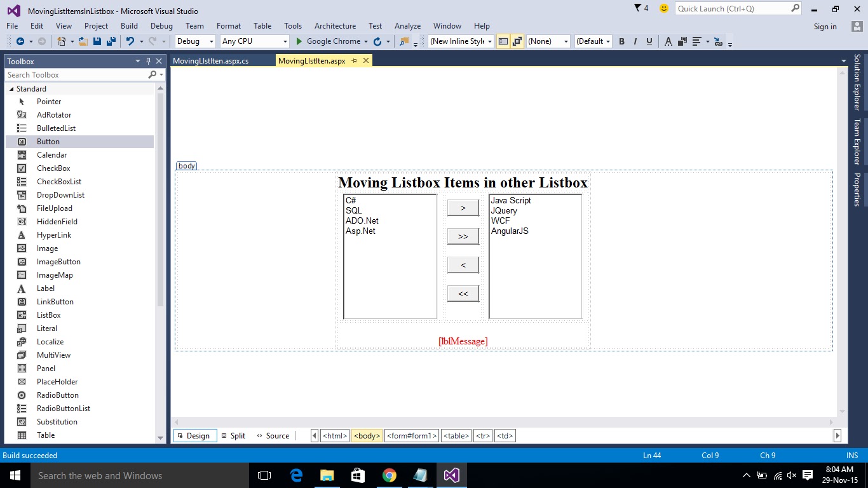868x488 pixels.
Task: Select the form#form1 tag in the tag navigator
Action: click(x=412, y=435)
